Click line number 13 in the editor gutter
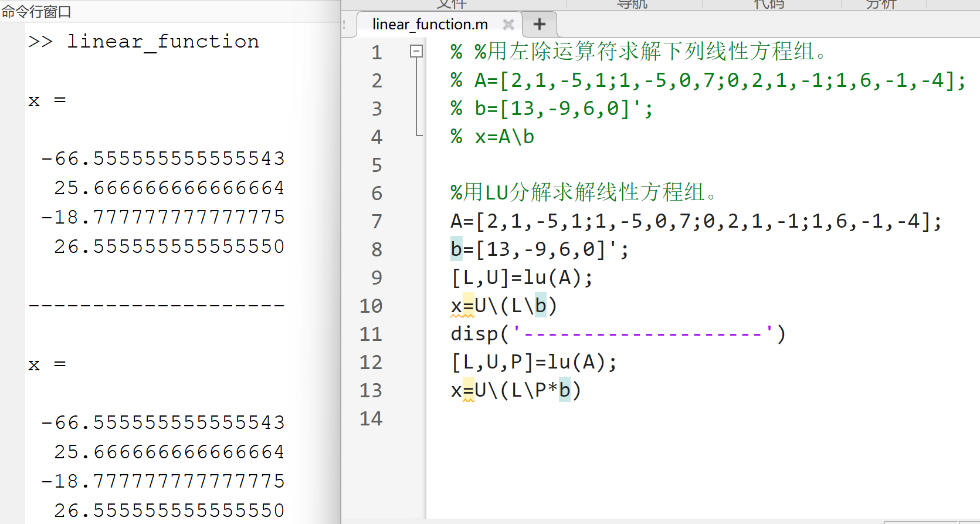The image size is (980, 524). [x=371, y=391]
